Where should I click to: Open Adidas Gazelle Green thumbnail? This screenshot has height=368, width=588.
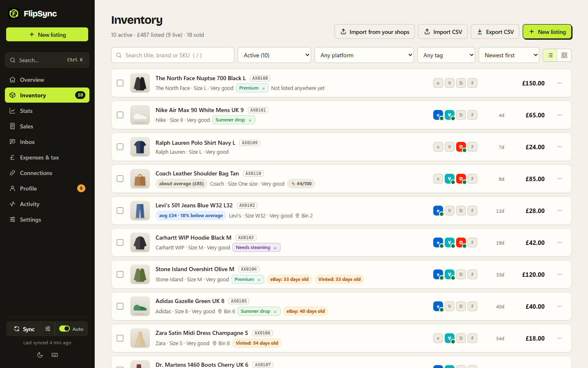(x=140, y=306)
